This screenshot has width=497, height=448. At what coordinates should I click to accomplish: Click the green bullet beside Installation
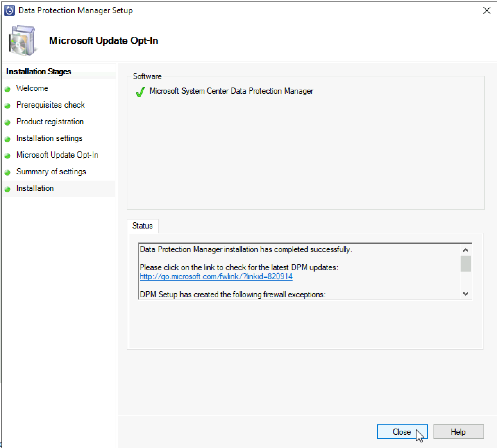pos(8,189)
